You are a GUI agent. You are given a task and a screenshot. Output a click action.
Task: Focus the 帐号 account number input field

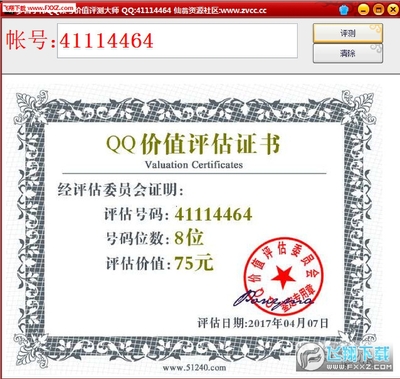click(177, 41)
